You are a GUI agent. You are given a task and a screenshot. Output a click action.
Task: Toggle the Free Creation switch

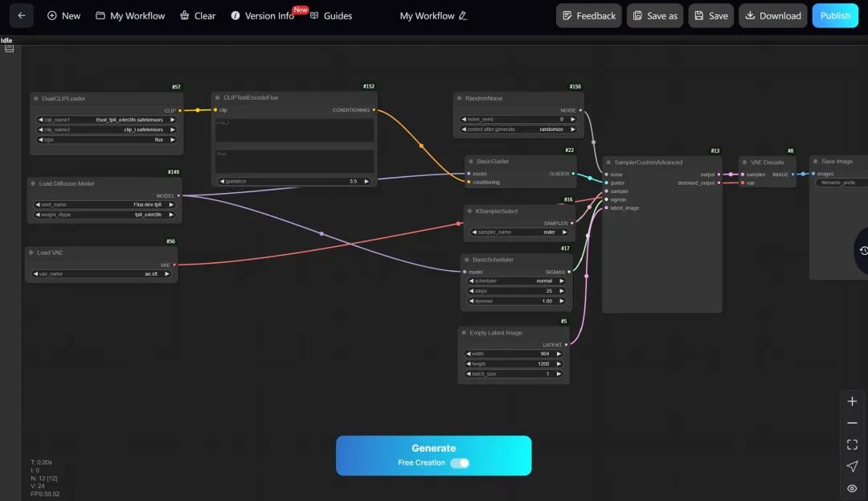[460, 463]
